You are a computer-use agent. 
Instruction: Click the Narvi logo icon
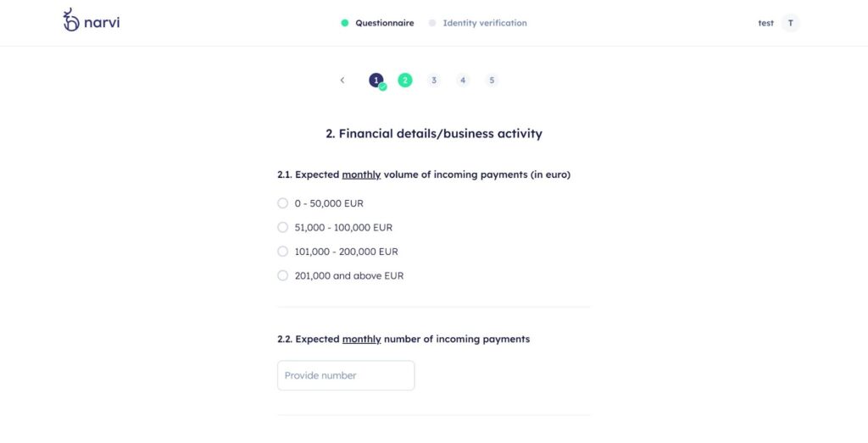tap(71, 20)
